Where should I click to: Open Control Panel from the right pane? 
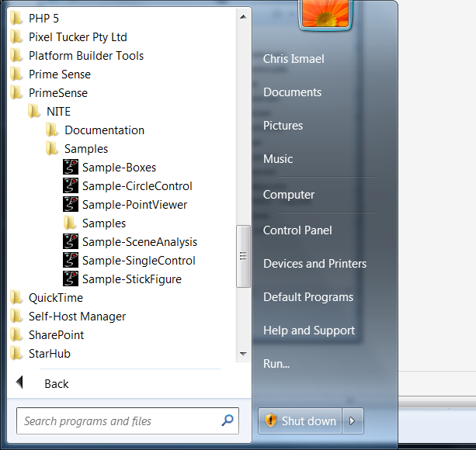pyautogui.click(x=297, y=230)
